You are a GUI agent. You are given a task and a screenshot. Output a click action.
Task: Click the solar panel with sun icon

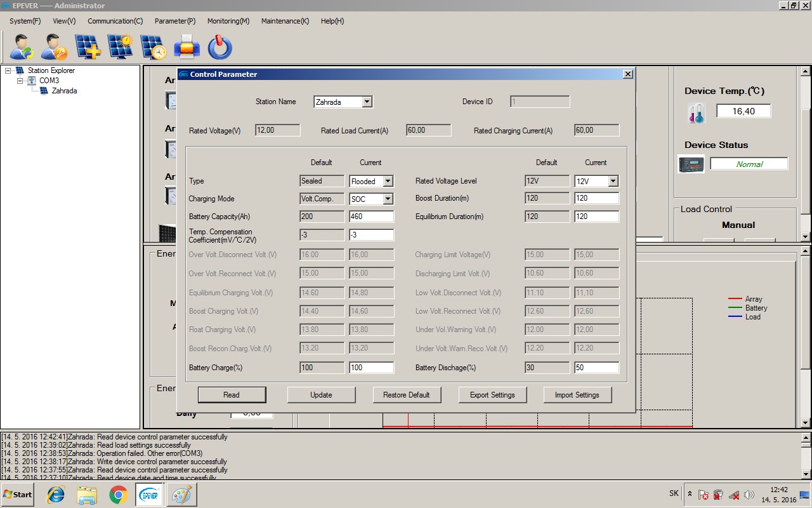120,47
